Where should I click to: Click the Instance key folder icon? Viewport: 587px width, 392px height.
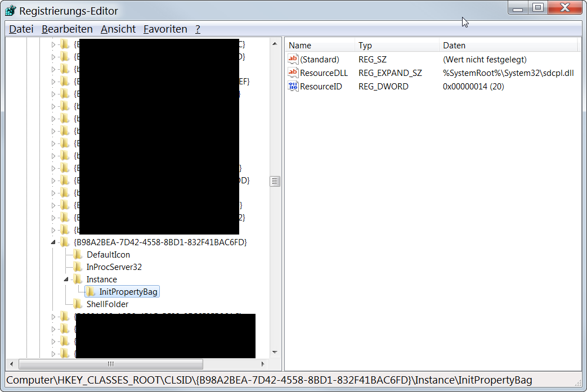[78, 280]
